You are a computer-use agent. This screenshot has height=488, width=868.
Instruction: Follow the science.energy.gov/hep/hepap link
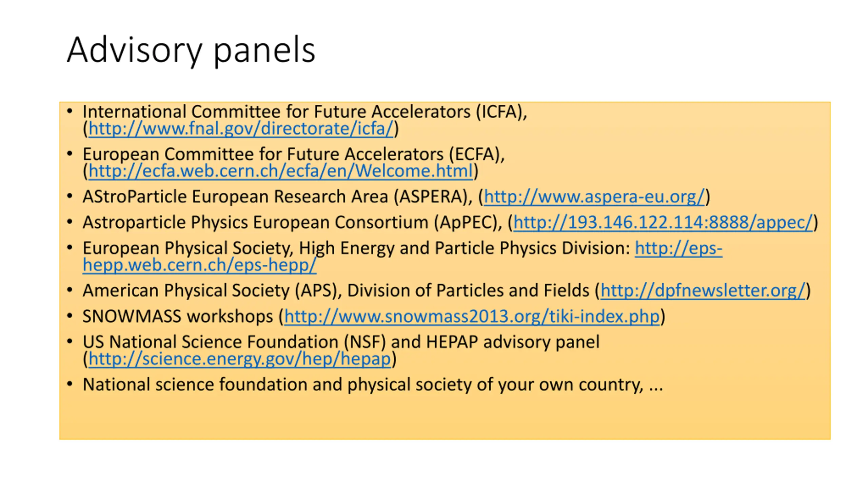pyautogui.click(x=239, y=359)
